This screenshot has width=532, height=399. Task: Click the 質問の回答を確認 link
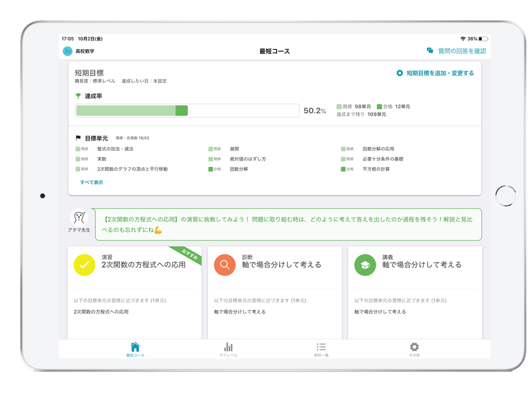pyautogui.click(x=462, y=51)
